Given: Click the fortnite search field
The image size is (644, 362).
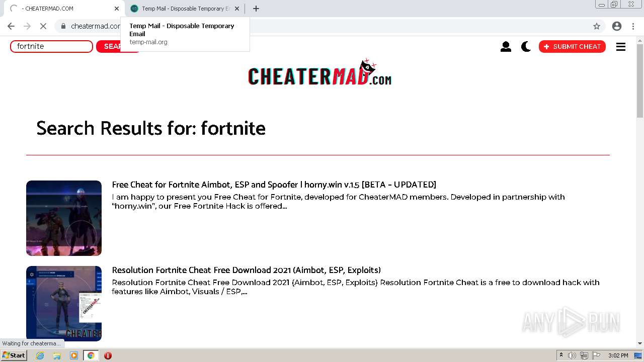Looking at the screenshot, I should (51, 46).
